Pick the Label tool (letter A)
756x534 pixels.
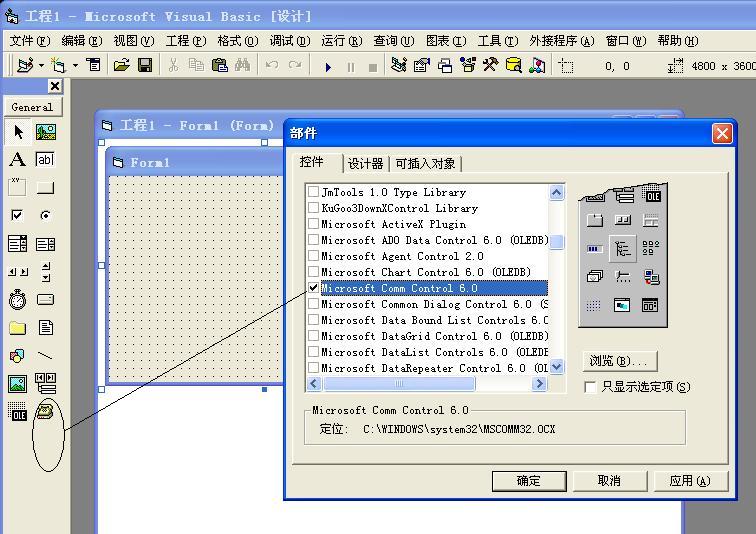click(17, 159)
